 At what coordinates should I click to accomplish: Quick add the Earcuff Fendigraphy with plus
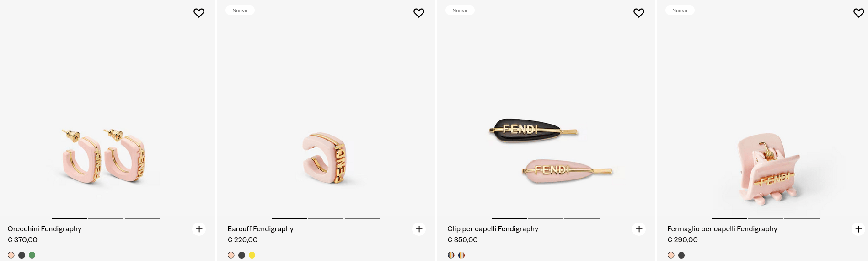pos(419,229)
